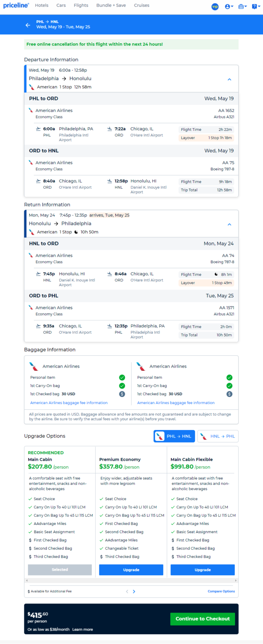Open the help question mark icon
The width and height of the screenshot is (263, 644).
255,7
